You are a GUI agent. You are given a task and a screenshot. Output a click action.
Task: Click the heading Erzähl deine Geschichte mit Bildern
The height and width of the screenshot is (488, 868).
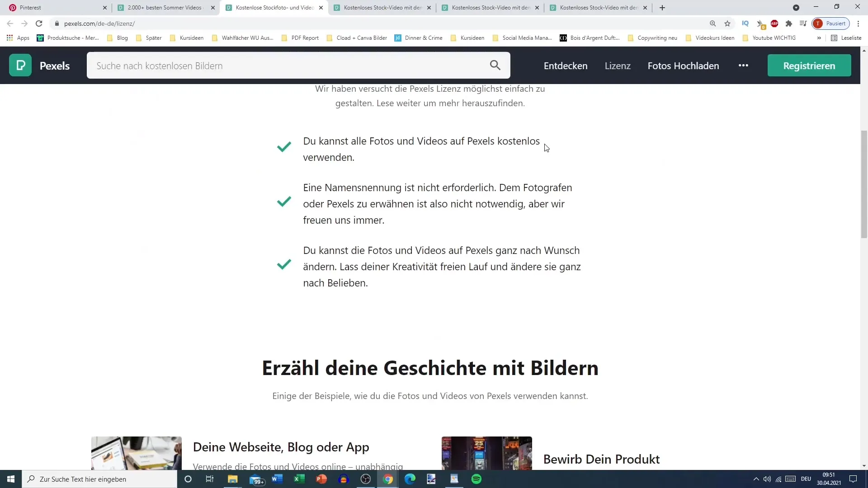coord(430,368)
